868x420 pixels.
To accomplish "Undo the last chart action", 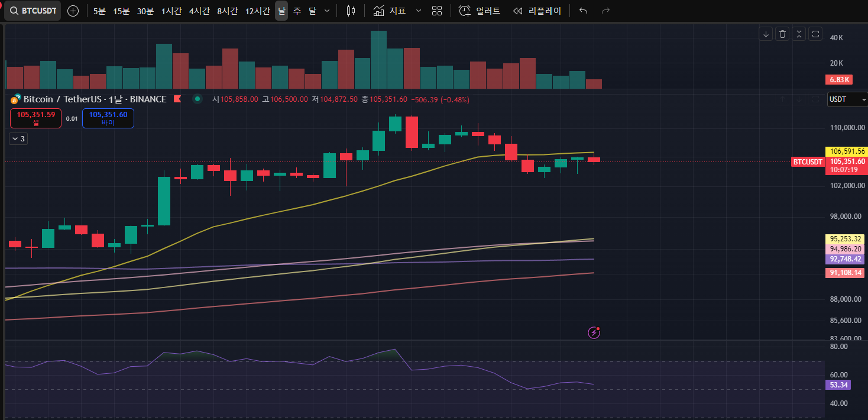I will point(584,11).
